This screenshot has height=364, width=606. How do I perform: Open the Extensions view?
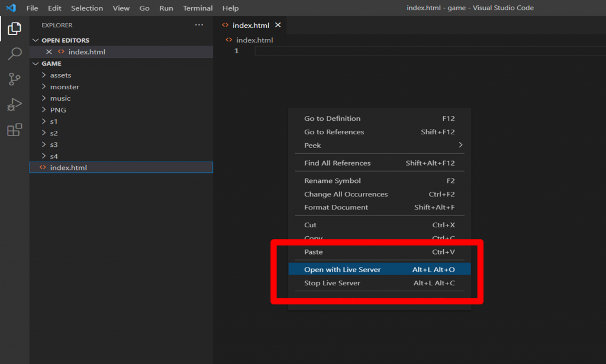click(14, 130)
